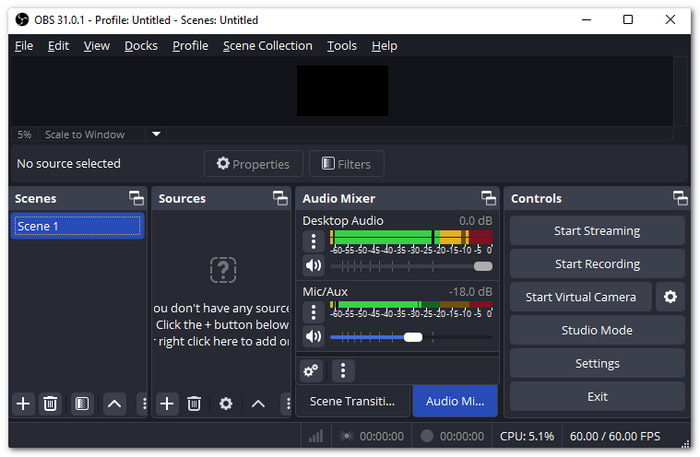This screenshot has height=457, width=700.
Task: Click the CPU: 5.1% status text
Action: (x=527, y=436)
